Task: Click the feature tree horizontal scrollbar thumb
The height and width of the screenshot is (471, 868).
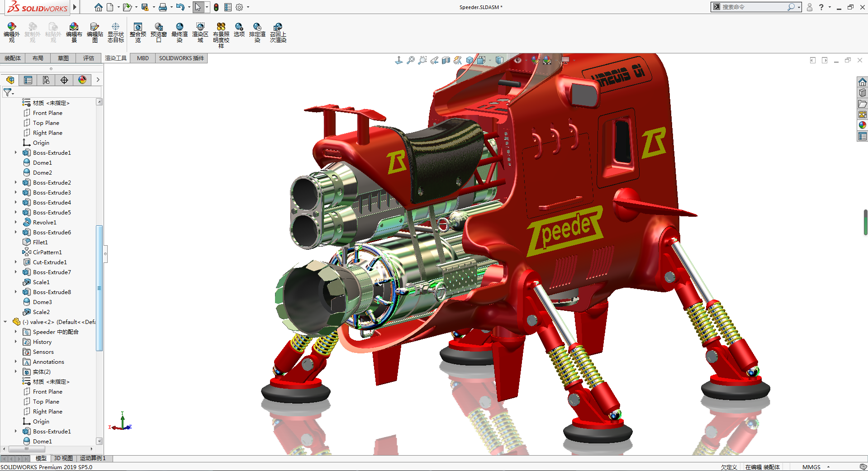Action: pos(27,449)
